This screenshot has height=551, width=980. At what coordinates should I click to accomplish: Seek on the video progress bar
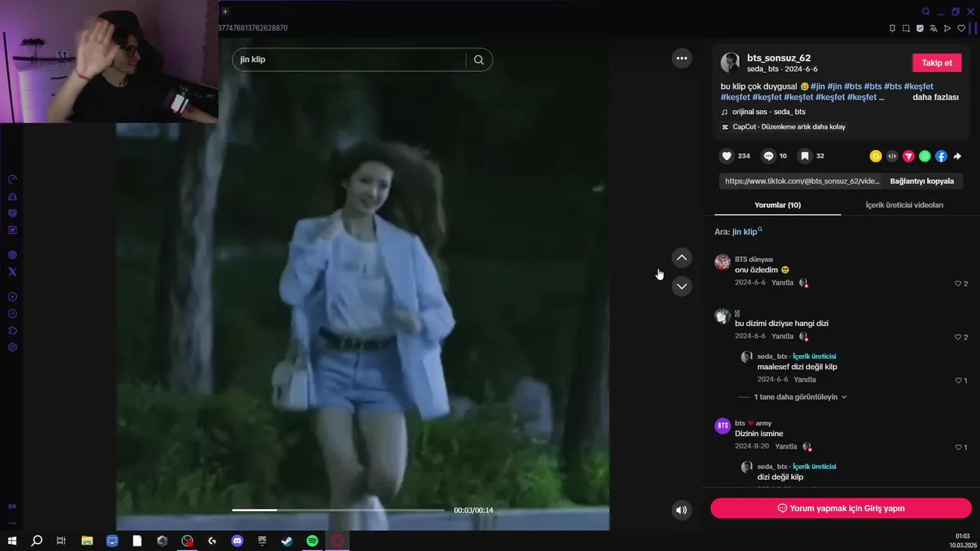(x=338, y=510)
